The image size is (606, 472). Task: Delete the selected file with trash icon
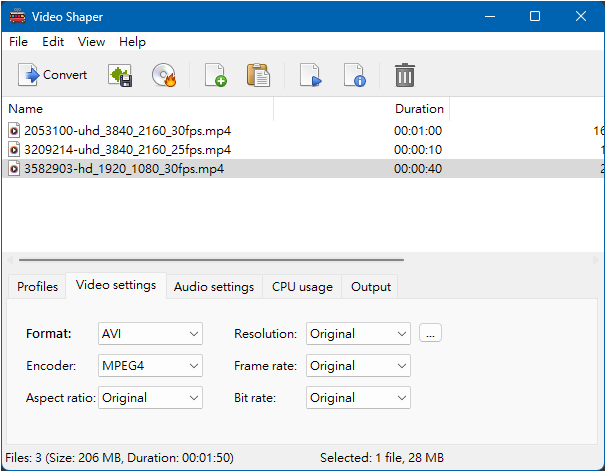tap(404, 75)
